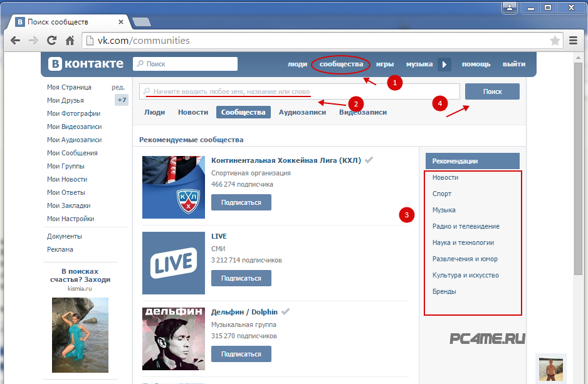Open Мои Видеозаписи in sidebar
Screen dimensions: 588x384
(74, 127)
